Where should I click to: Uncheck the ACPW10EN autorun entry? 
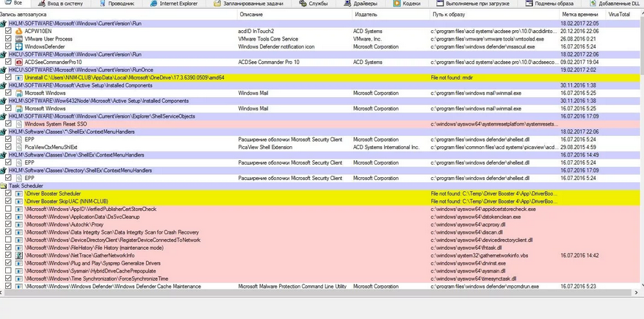pyautogui.click(x=8, y=32)
